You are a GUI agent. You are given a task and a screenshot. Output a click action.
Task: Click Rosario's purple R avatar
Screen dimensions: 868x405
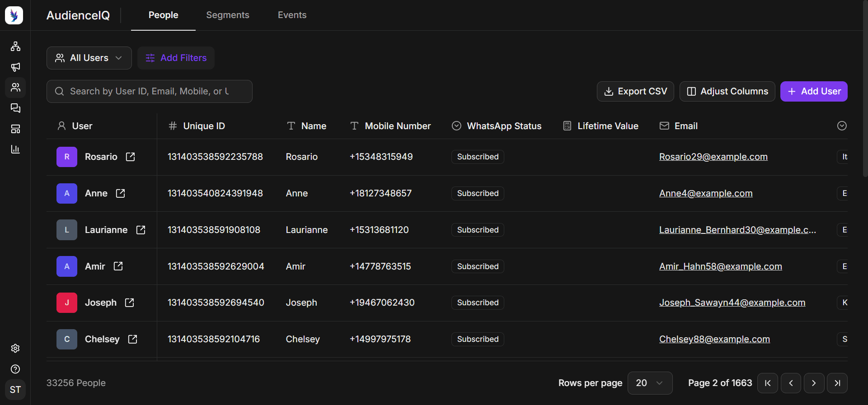[67, 157]
